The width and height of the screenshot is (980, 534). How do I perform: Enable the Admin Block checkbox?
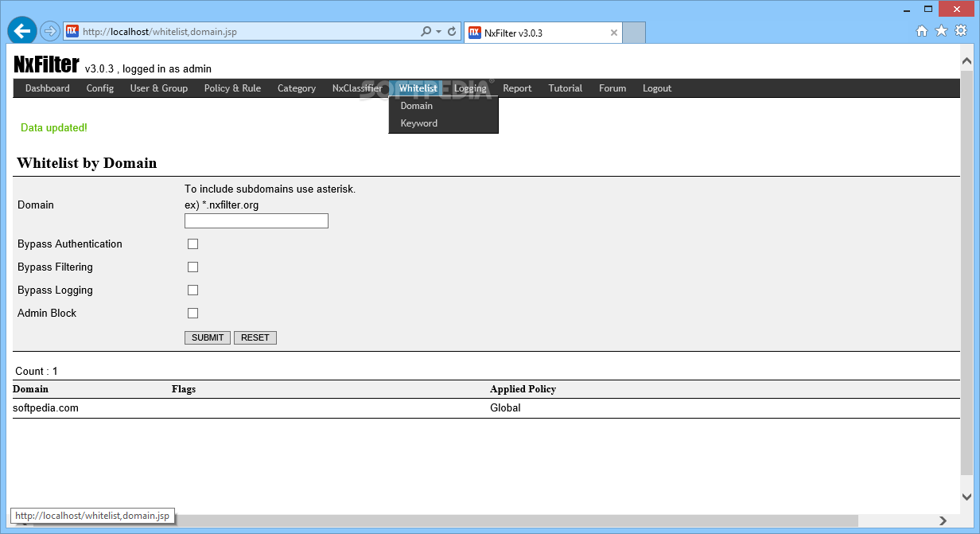coord(192,314)
